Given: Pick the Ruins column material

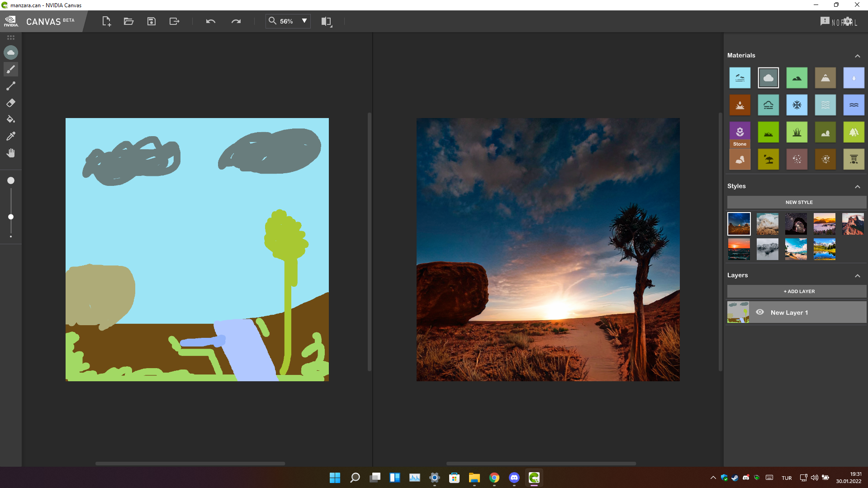Looking at the screenshot, I should click(x=854, y=159).
